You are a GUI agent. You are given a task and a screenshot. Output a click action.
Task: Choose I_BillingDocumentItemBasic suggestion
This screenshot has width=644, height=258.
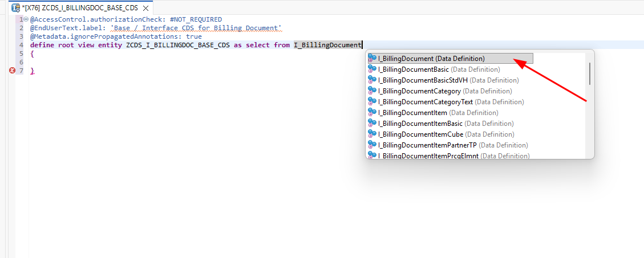coord(446,124)
